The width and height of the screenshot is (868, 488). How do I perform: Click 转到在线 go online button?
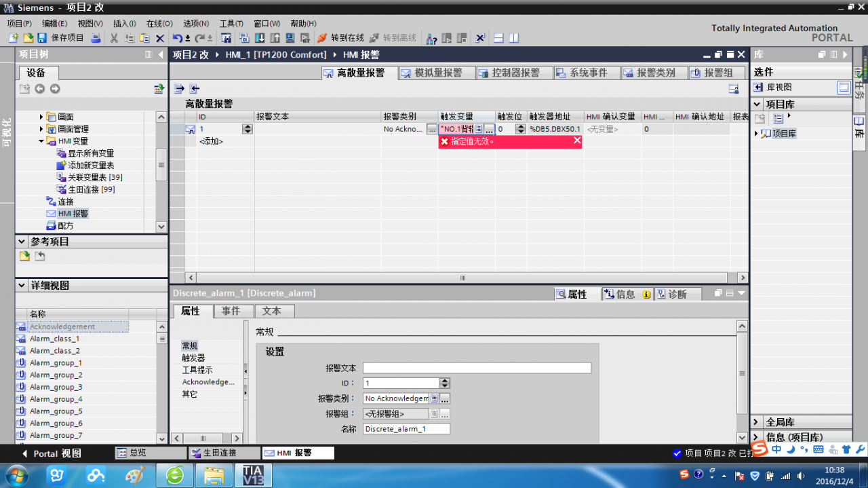(340, 38)
